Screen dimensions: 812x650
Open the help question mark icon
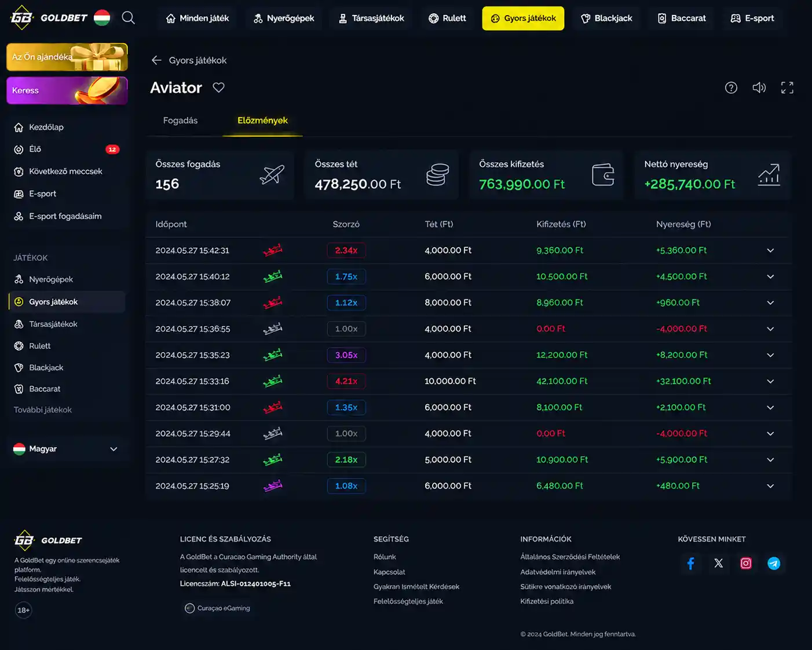click(731, 87)
